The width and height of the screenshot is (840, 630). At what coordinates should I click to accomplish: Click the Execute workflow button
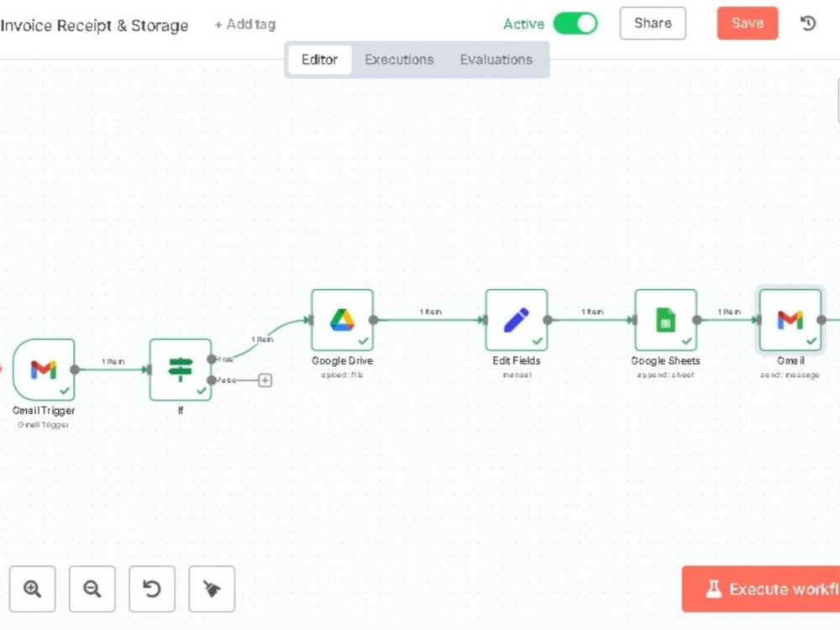point(761,589)
